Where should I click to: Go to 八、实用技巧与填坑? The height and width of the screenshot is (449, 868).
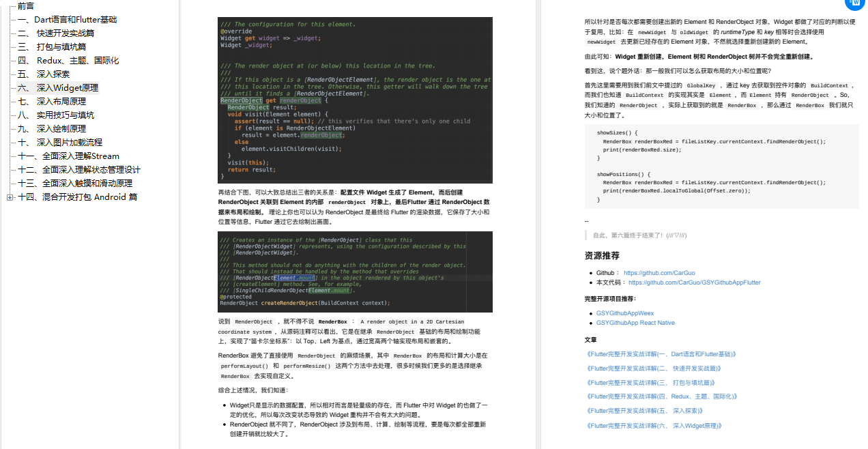point(56,115)
